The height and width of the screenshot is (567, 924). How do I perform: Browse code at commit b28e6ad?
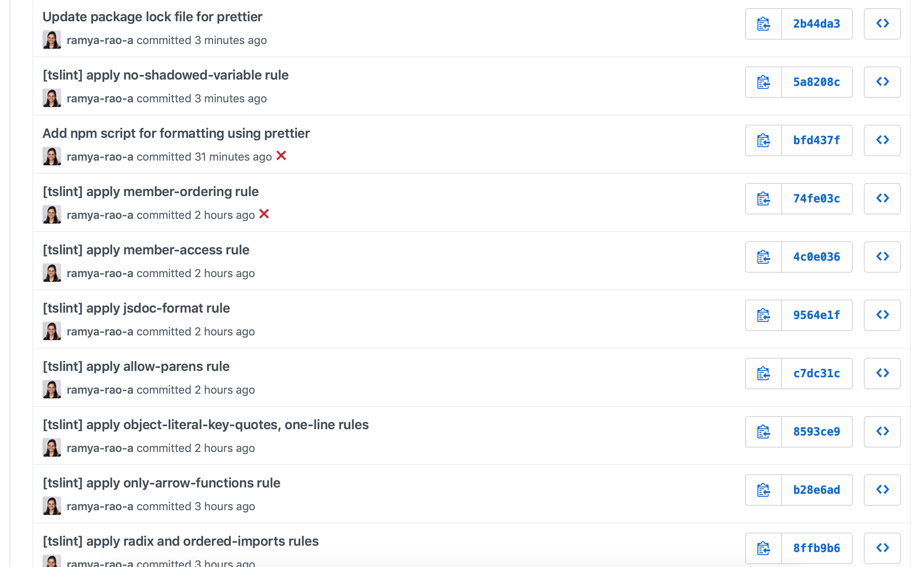[x=882, y=489]
